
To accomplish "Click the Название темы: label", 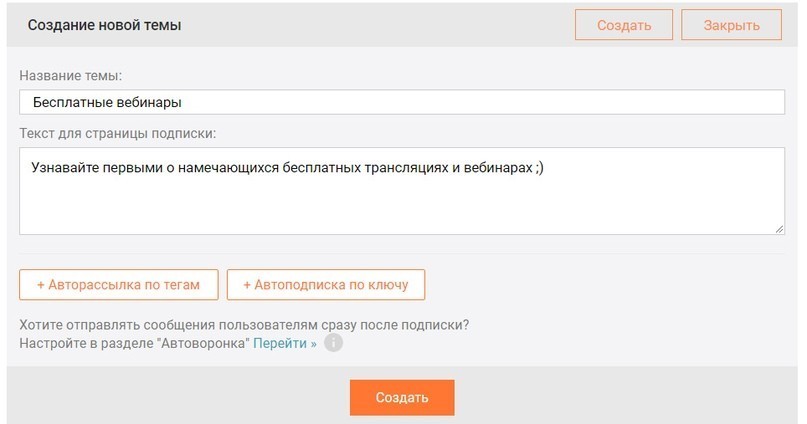I will 71,76.
